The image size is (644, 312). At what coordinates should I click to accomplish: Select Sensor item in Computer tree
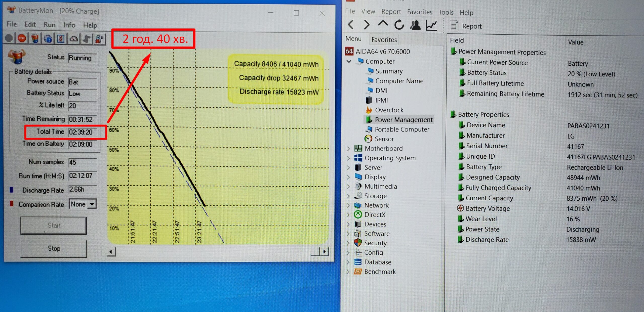click(x=384, y=139)
